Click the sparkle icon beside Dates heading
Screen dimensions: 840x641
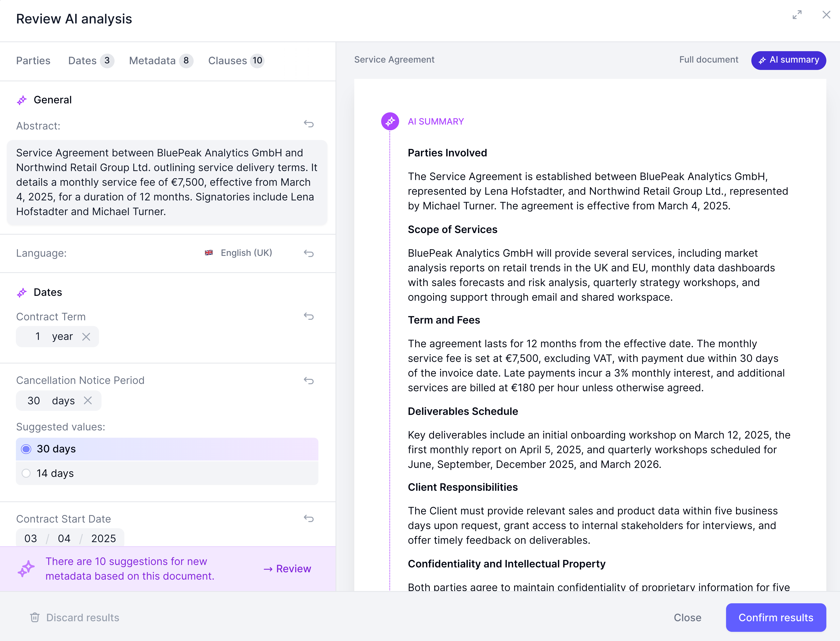22,292
